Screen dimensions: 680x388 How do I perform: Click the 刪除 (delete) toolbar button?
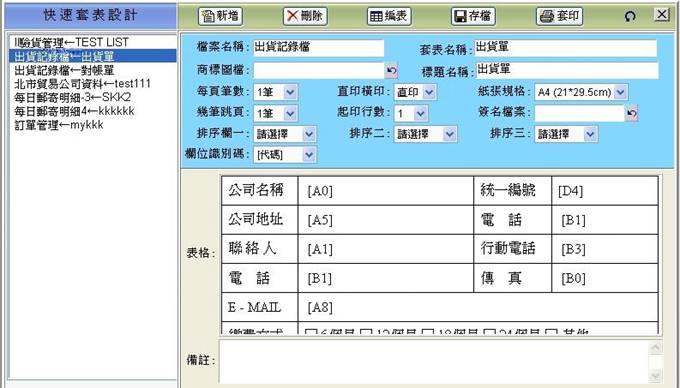pyautogui.click(x=305, y=16)
